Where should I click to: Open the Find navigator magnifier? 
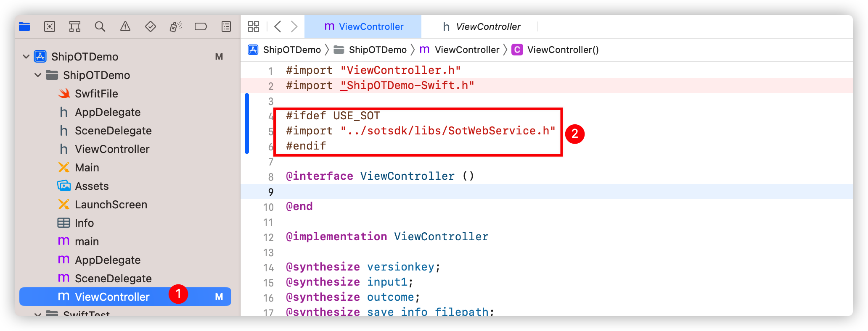[100, 27]
